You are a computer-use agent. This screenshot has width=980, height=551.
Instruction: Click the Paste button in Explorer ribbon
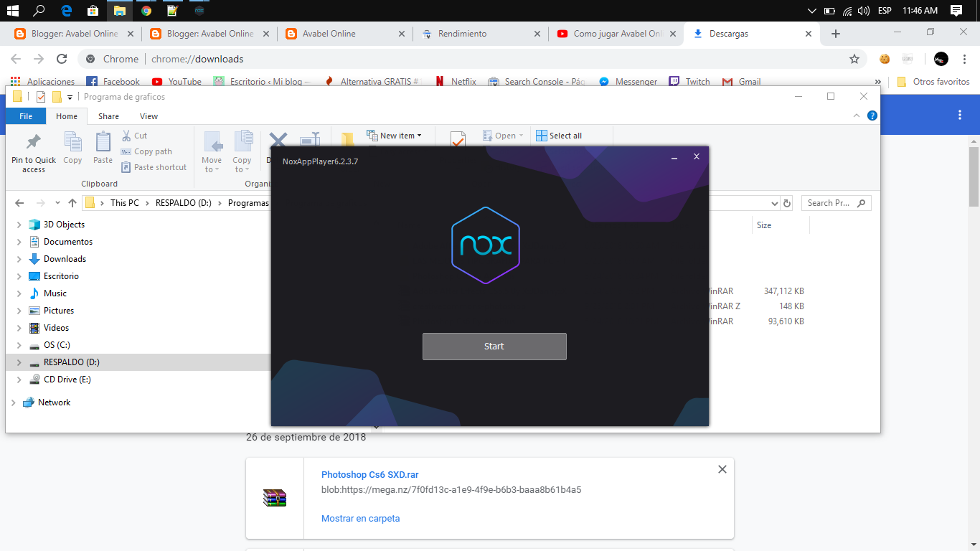(103, 149)
